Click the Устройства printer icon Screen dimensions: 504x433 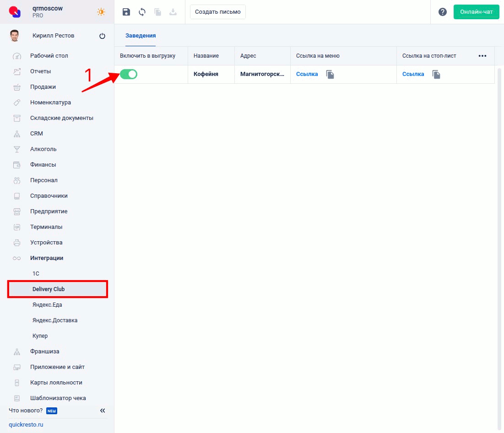[x=17, y=243]
